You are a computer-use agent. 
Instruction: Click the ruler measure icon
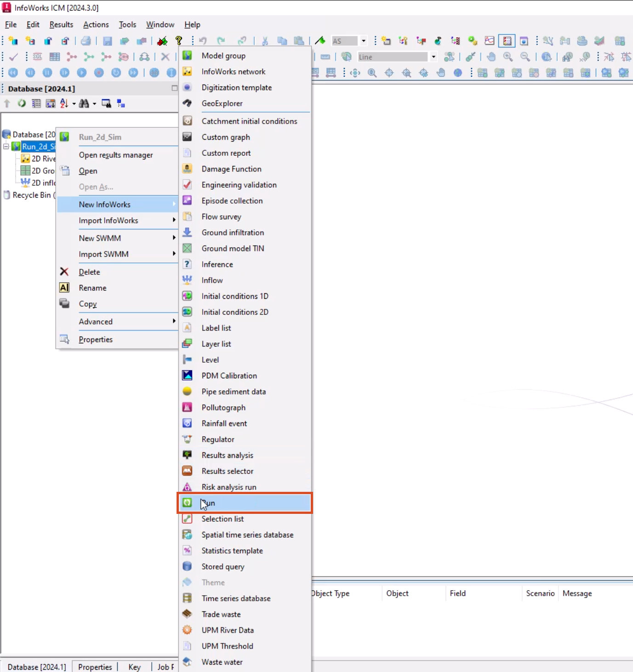pyautogui.click(x=325, y=57)
